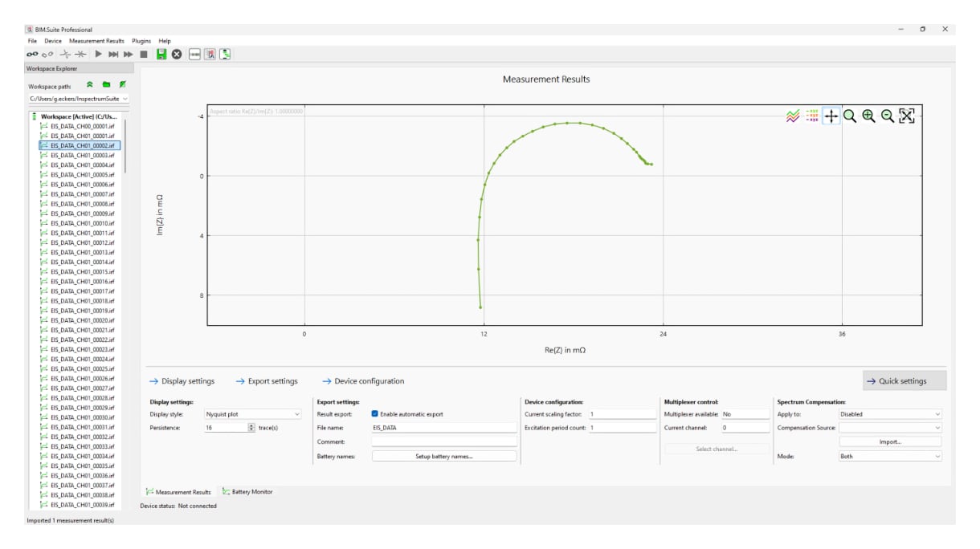Image resolution: width=980 pixels, height=549 pixels.
Task: Open the Export settings link
Action: point(267,381)
